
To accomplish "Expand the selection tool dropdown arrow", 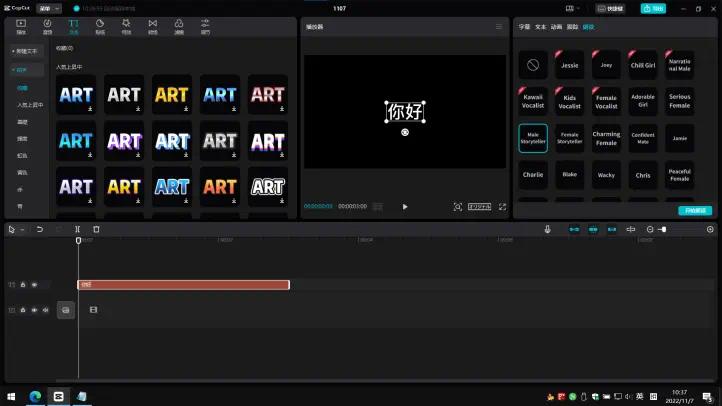I will click(x=22, y=229).
